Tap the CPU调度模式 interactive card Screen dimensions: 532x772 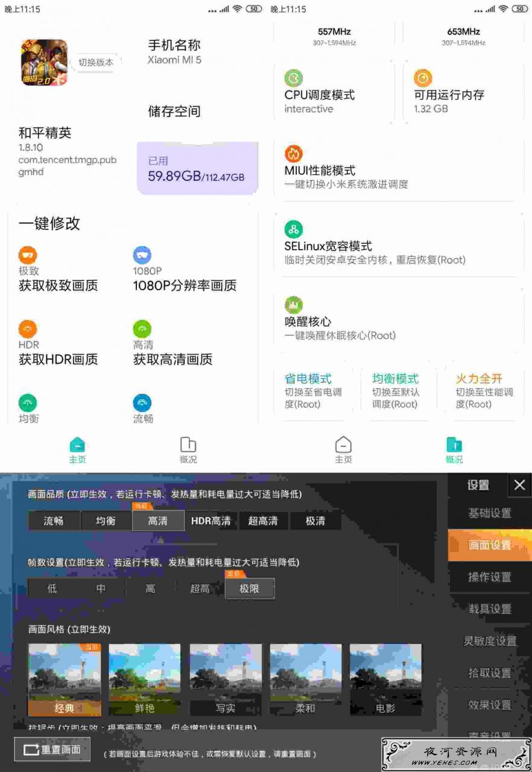334,92
